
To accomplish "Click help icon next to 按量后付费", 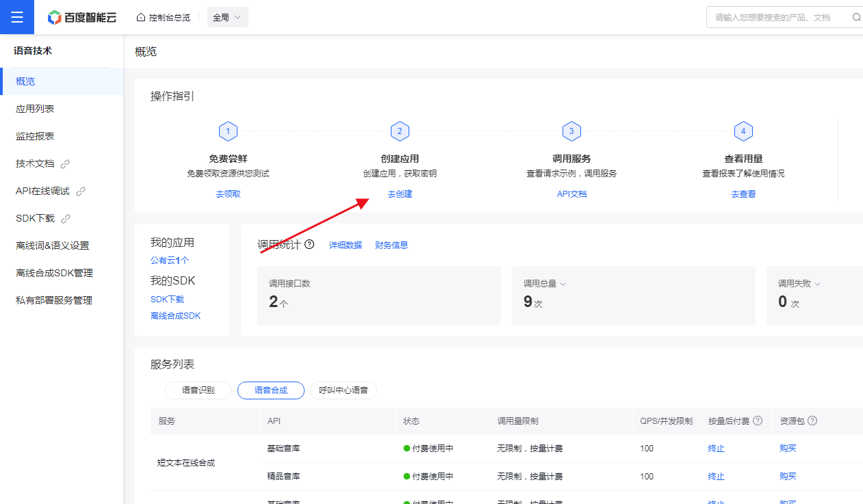I will coord(758,421).
